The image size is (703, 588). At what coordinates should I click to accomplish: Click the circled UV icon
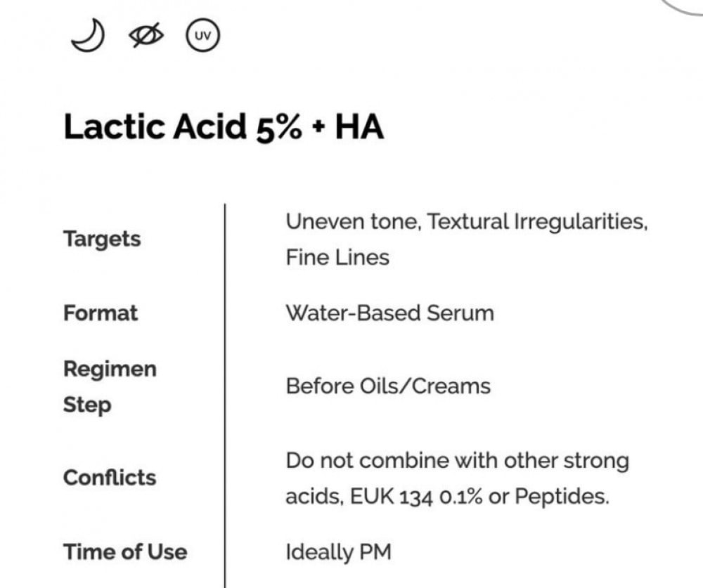202,35
